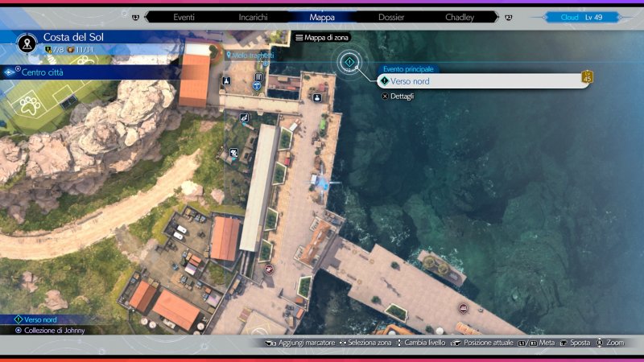Select the person icon on the upper pier

click(x=318, y=98)
